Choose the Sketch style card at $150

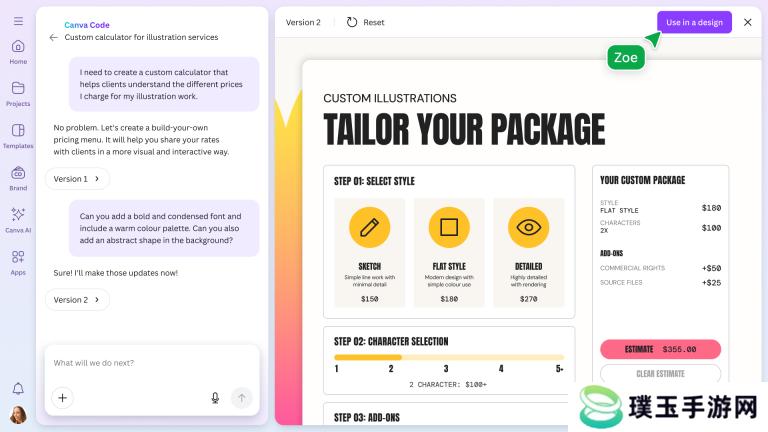(369, 253)
